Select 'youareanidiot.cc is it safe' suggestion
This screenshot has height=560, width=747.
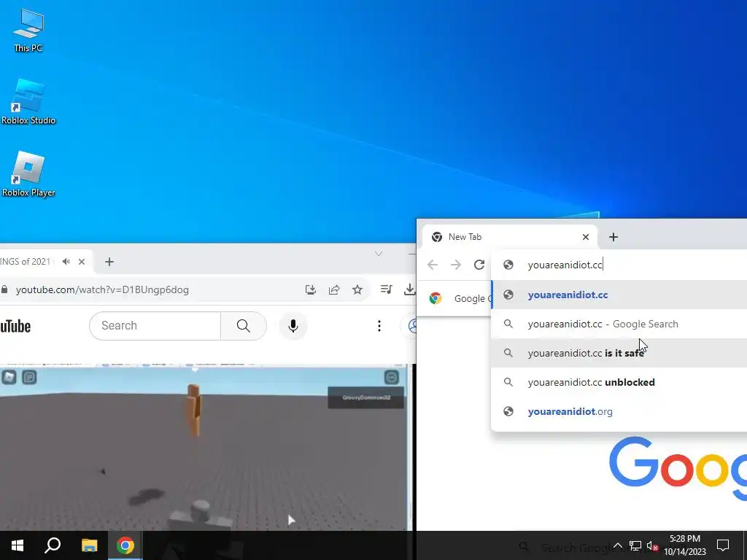click(619, 353)
